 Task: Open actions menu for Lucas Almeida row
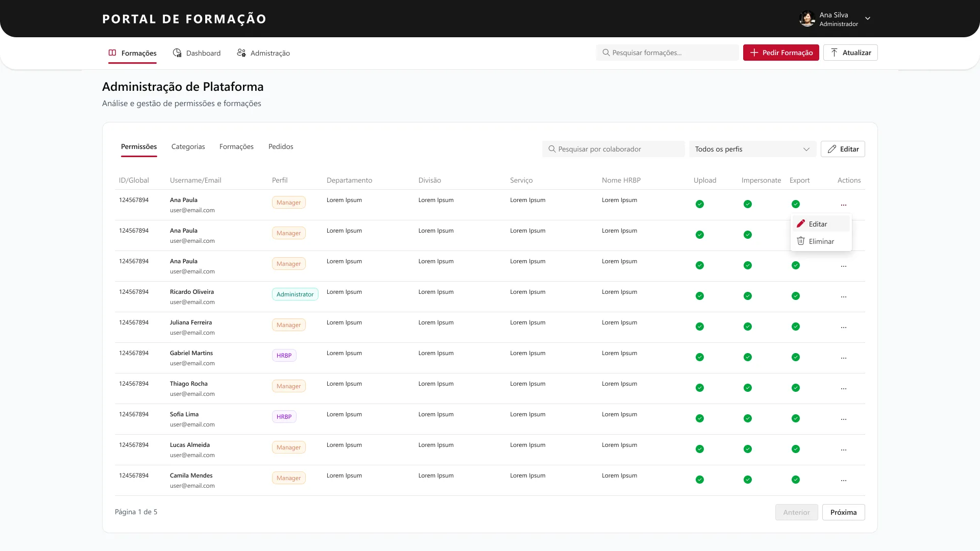pos(844,449)
